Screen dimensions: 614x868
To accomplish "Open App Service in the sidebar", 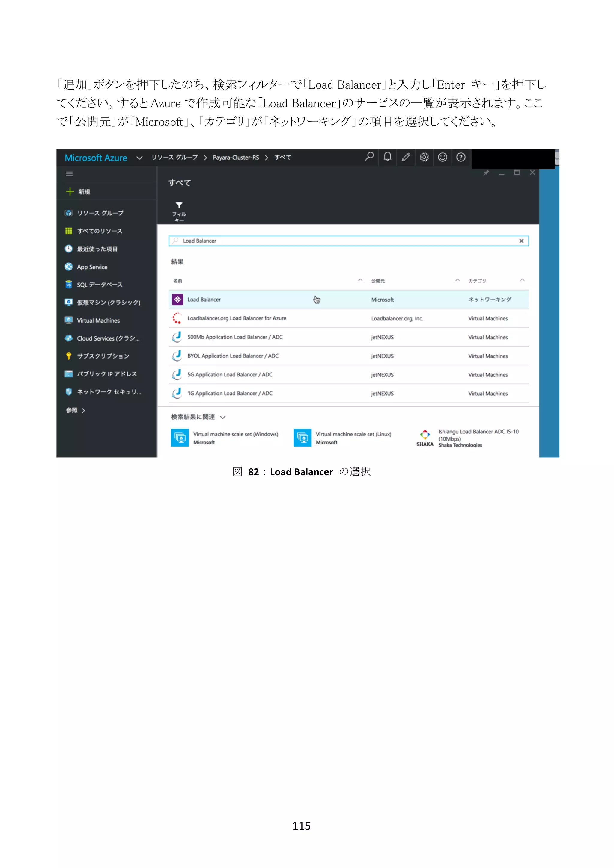I will [92, 267].
